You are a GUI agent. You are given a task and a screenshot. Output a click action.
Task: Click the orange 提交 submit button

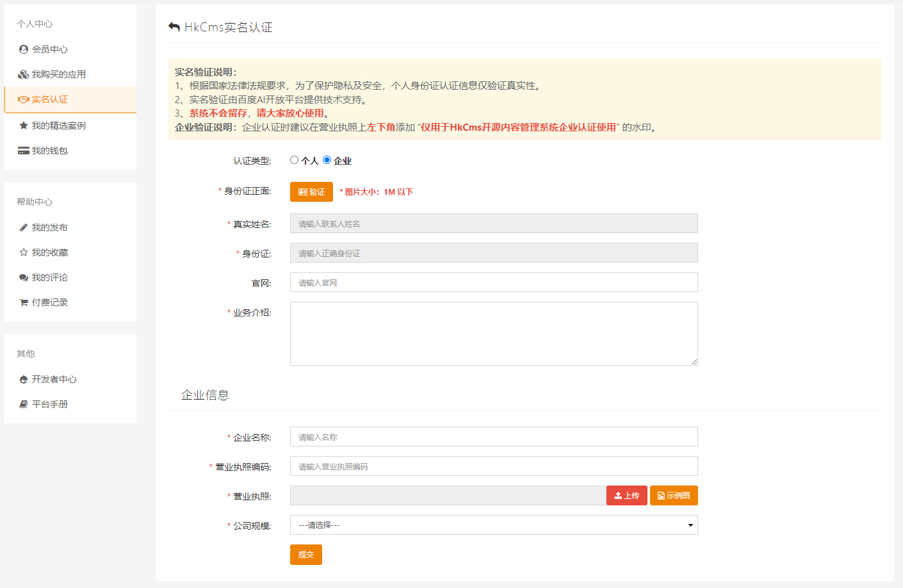point(306,555)
